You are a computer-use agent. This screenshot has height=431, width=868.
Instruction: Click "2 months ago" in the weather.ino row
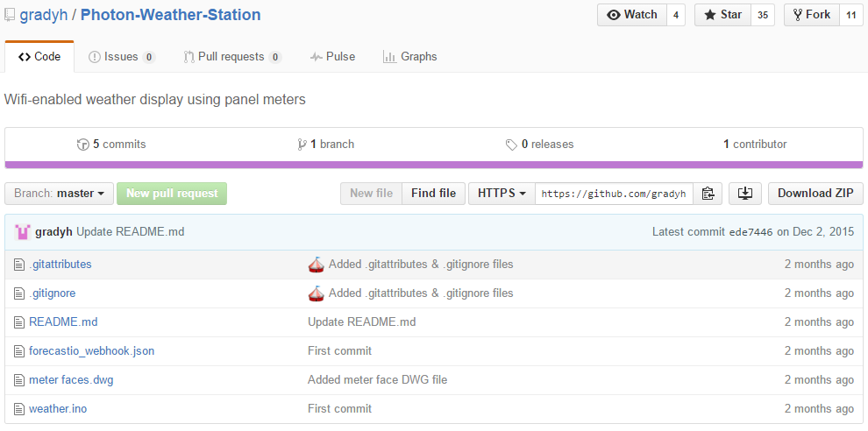pyautogui.click(x=819, y=409)
